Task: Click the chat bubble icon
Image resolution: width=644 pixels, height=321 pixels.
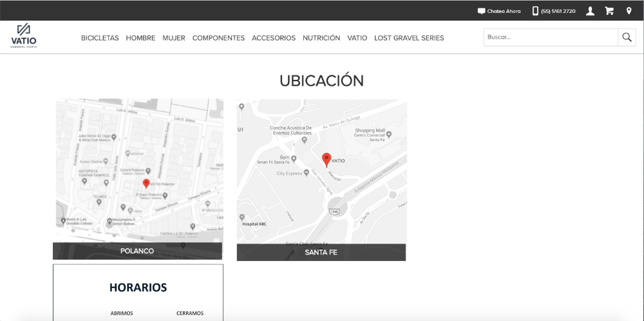Action: click(x=481, y=11)
